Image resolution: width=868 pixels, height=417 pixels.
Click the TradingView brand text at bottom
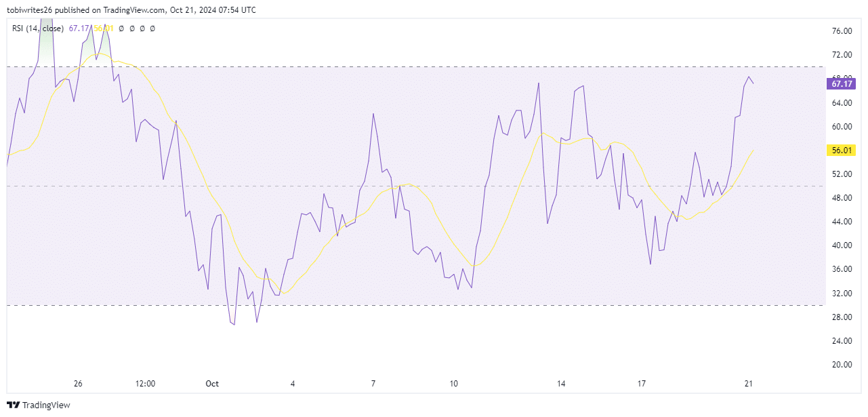pos(46,405)
